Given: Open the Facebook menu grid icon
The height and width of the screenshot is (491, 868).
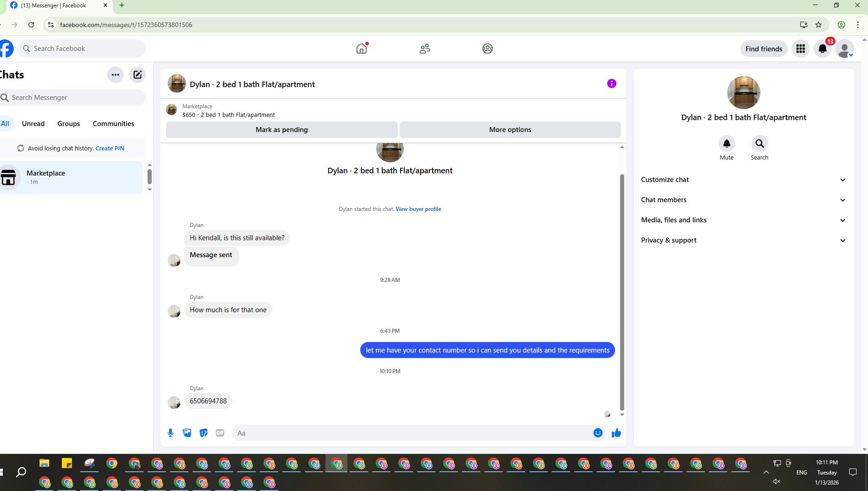Looking at the screenshot, I should coord(801,49).
